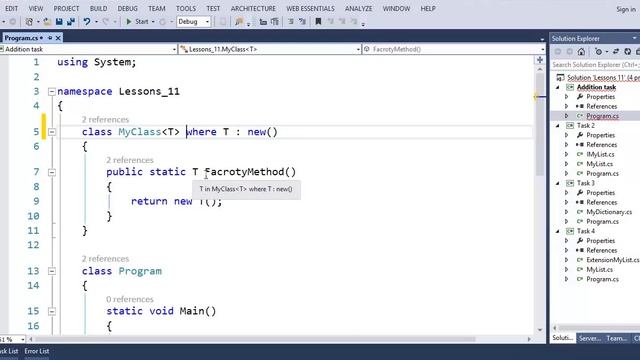Image resolution: width=640 pixels, height=360 pixels.
Task: Open the DEBUG menu
Action: pyautogui.click(x=127, y=9)
